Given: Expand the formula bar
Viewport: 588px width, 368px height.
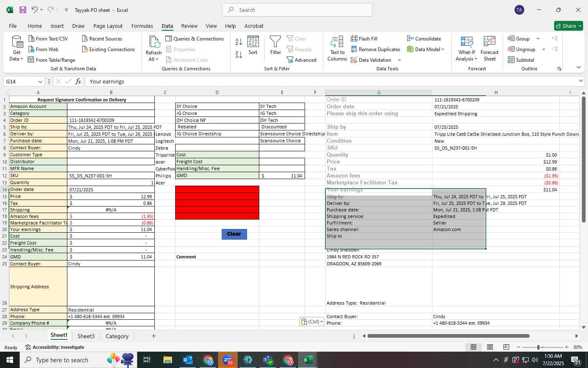Looking at the screenshot, I should (x=581, y=81).
